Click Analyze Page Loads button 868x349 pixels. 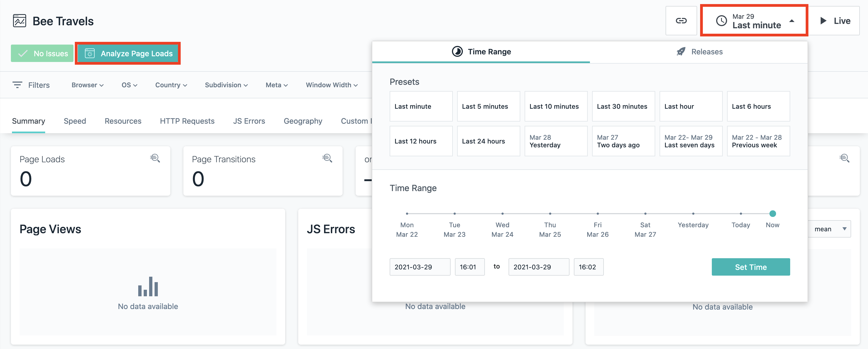point(128,54)
